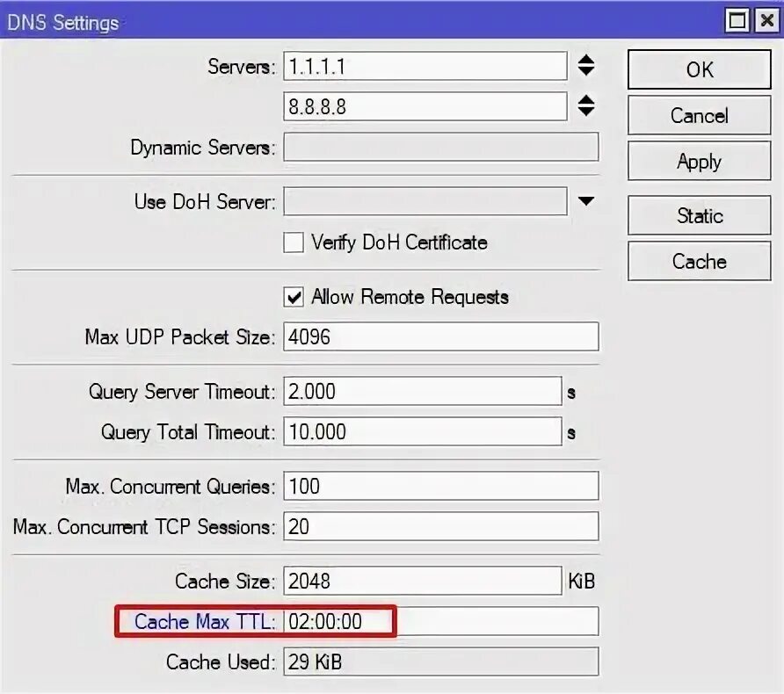Click the Use DoH Server input field
Screen dimensions: 784x694
coord(425,201)
